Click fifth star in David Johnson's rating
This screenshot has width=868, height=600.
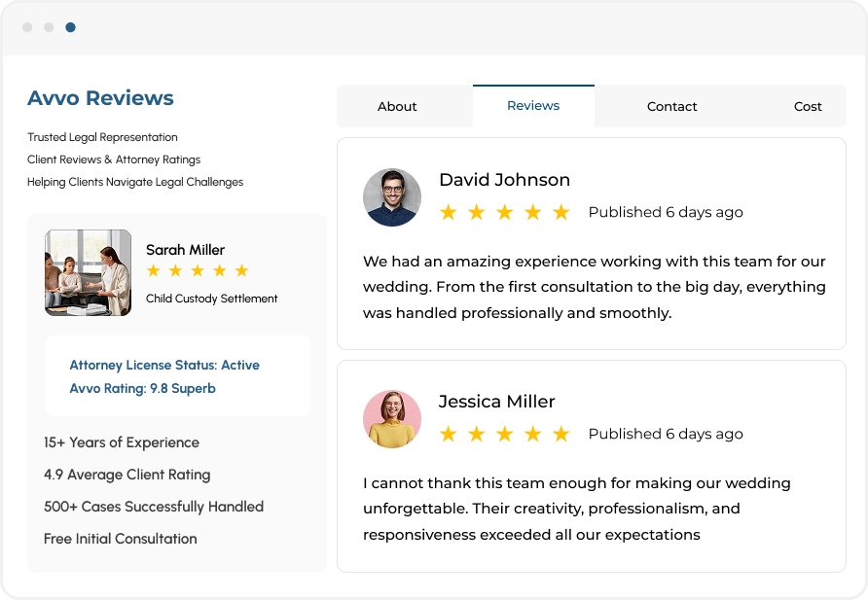point(561,212)
